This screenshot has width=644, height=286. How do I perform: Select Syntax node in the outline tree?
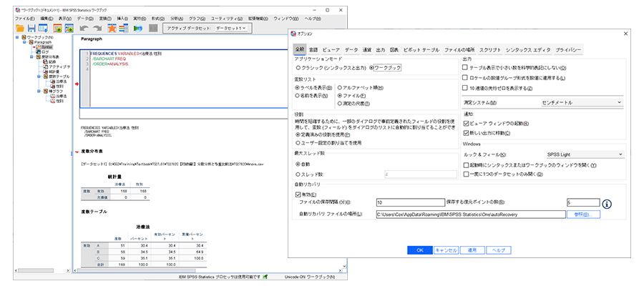45,47
